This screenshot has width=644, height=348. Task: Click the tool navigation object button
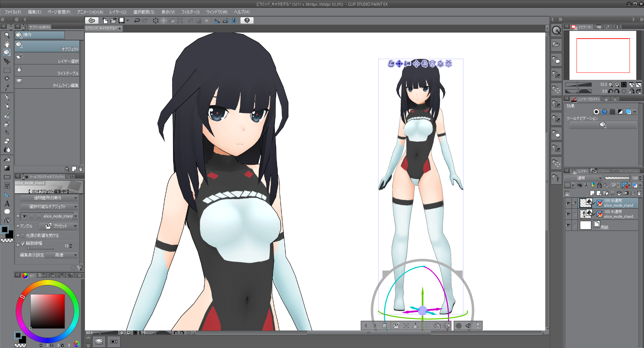(x=603, y=125)
